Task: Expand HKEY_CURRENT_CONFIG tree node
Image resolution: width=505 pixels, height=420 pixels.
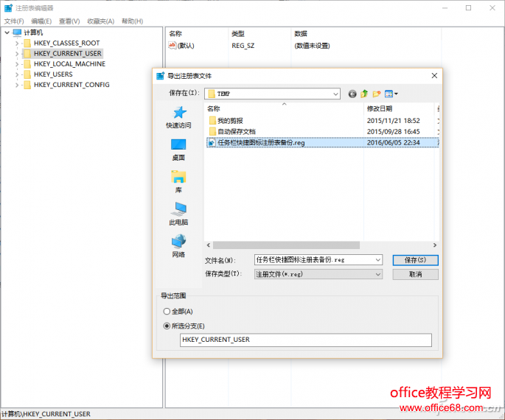Action: click(x=17, y=85)
